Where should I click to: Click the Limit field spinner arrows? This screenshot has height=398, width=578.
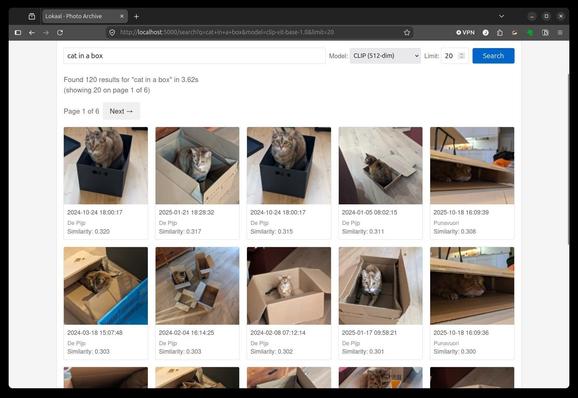click(x=461, y=56)
